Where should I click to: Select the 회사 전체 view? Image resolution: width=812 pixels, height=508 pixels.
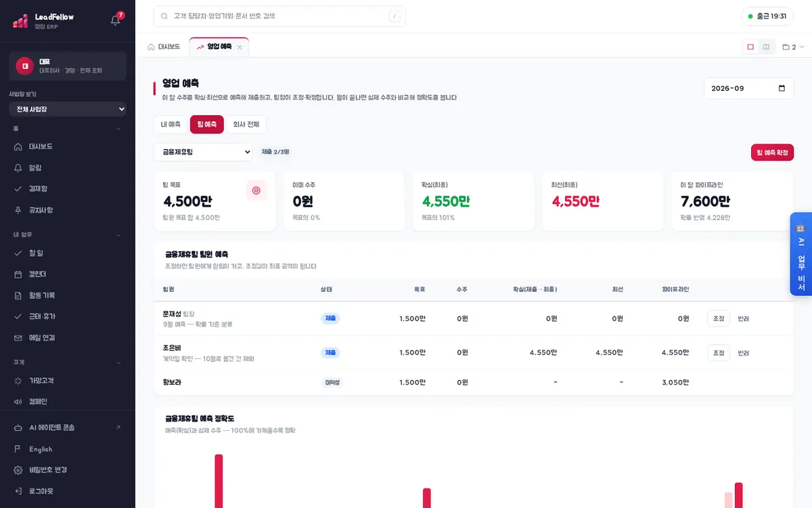[246, 125]
